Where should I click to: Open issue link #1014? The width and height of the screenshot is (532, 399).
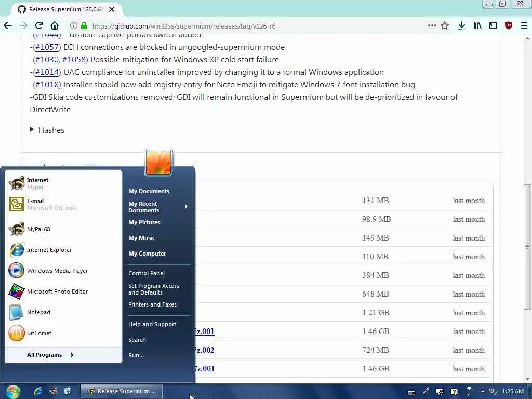tap(47, 72)
